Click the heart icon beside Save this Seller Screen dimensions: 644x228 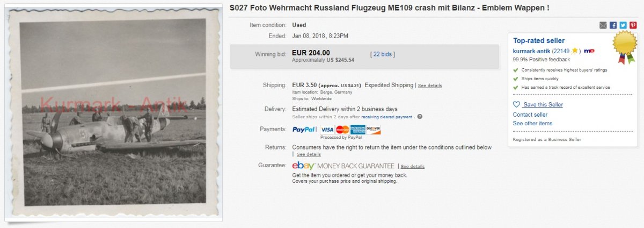pos(516,105)
